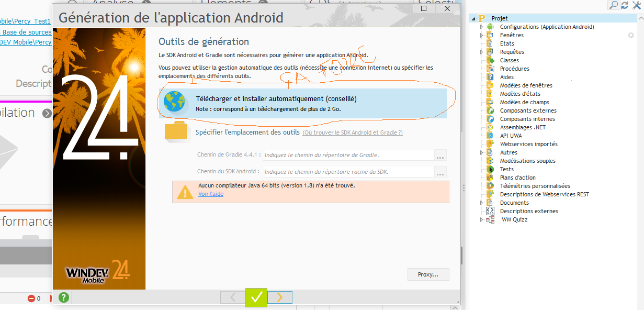Expand the Requêtes node
This screenshot has width=644, height=310.
coord(482,52)
